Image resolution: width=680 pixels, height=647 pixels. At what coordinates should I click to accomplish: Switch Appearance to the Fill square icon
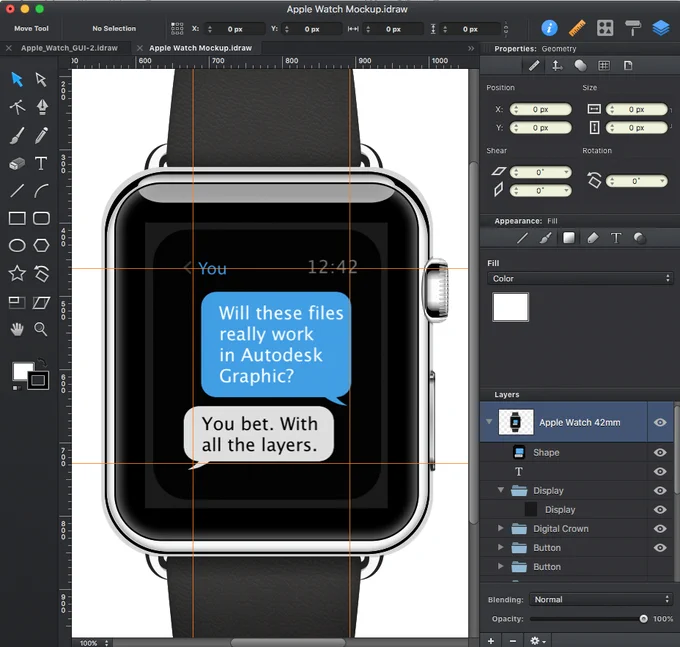pos(569,238)
